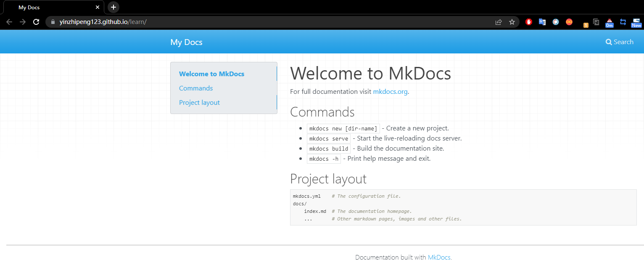The width and height of the screenshot is (644, 268).
Task: Click 'Start the live-reloading docs server' text
Action: tap(409, 138)
